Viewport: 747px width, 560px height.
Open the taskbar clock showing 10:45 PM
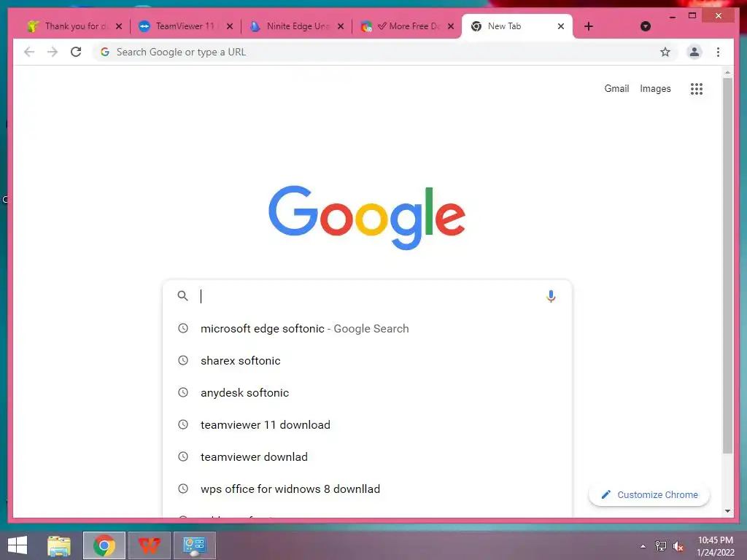point(715,546)
